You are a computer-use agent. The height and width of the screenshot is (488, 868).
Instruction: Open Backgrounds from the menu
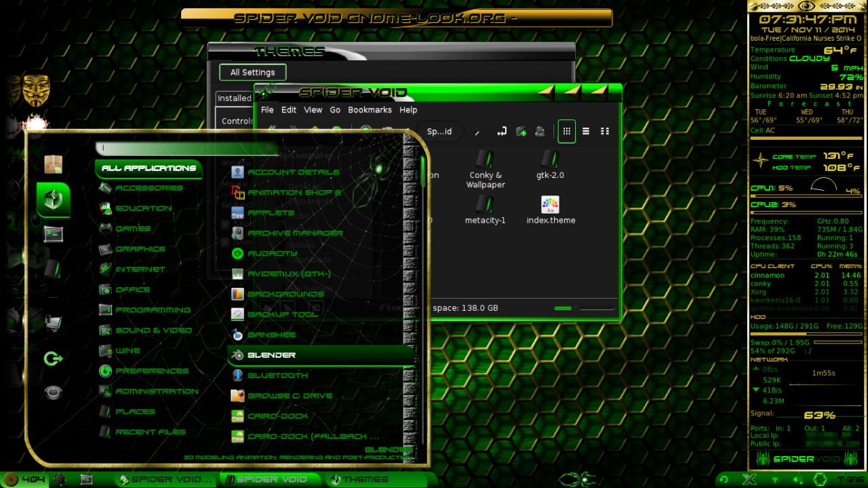pyautogui.click(x=277, y=294)
